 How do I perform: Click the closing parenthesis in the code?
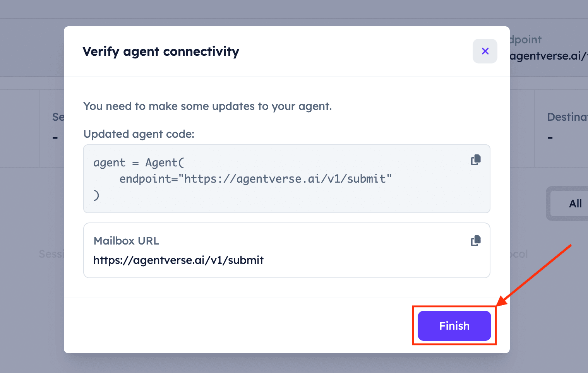(96, 195)
